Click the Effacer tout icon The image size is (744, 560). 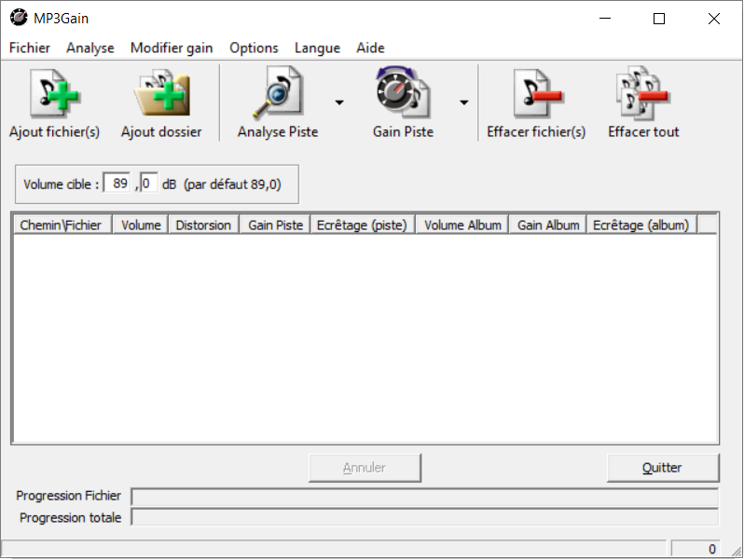643,93
